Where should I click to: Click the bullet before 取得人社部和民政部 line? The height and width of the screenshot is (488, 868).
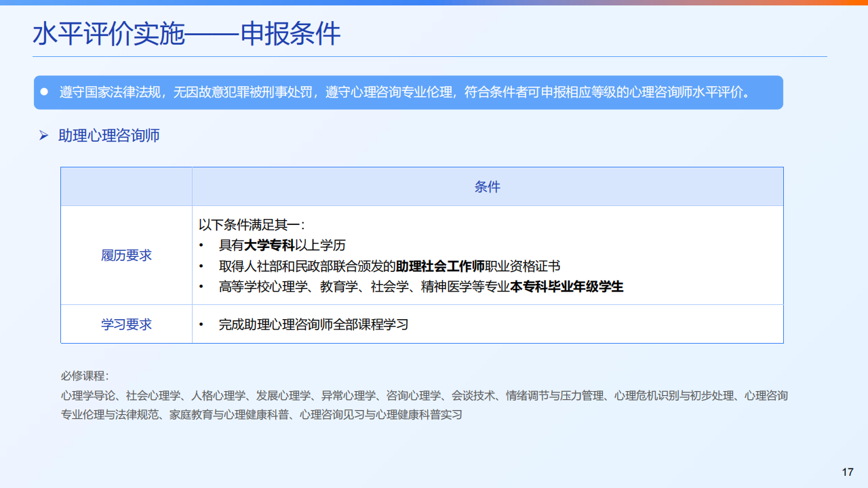(201, 266)
